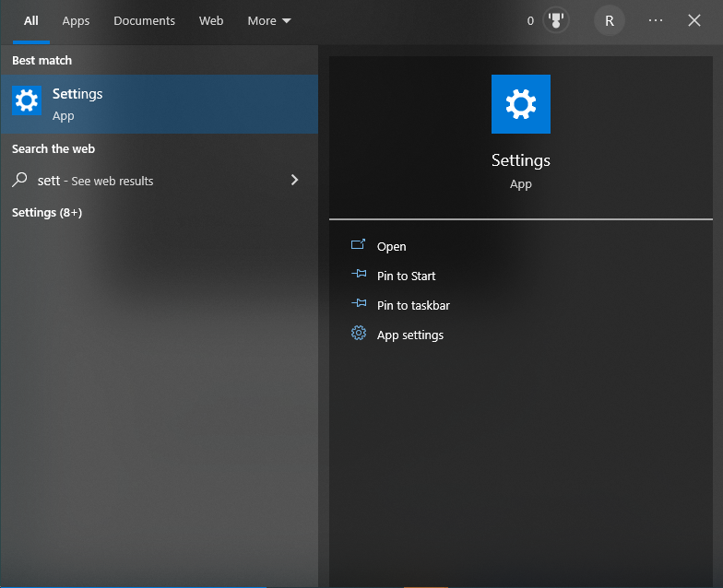Open the Documents search tab
The height and width of the screenshot is (588, 723).
[144, 20]
